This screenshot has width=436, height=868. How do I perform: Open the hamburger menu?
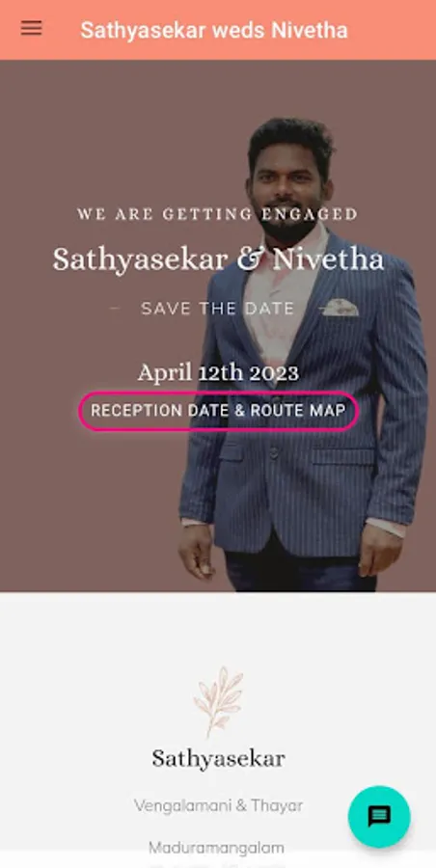[x=32, y=28]
